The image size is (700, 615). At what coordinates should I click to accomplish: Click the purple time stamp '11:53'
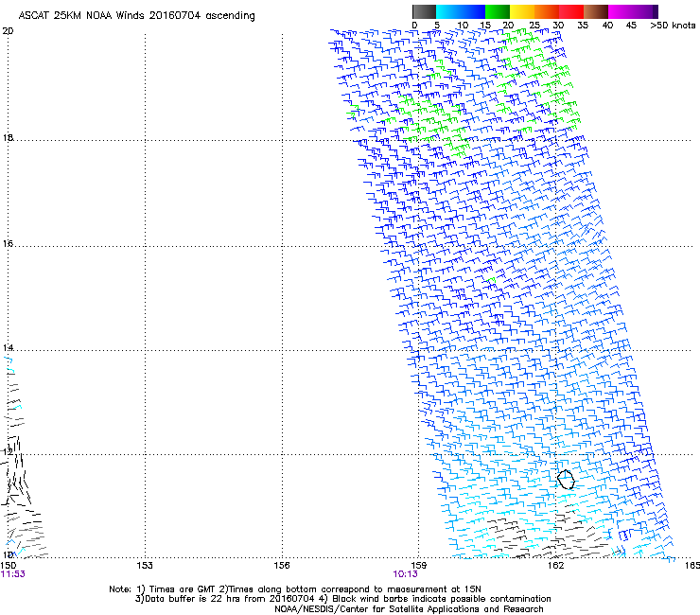click(13, 574)
